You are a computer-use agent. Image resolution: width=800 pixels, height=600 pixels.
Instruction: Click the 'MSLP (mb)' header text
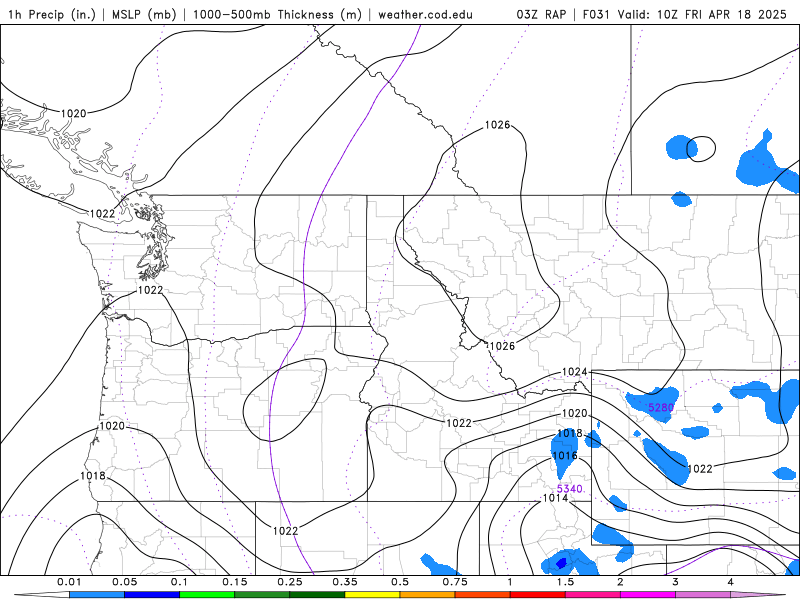coord(144,14)
